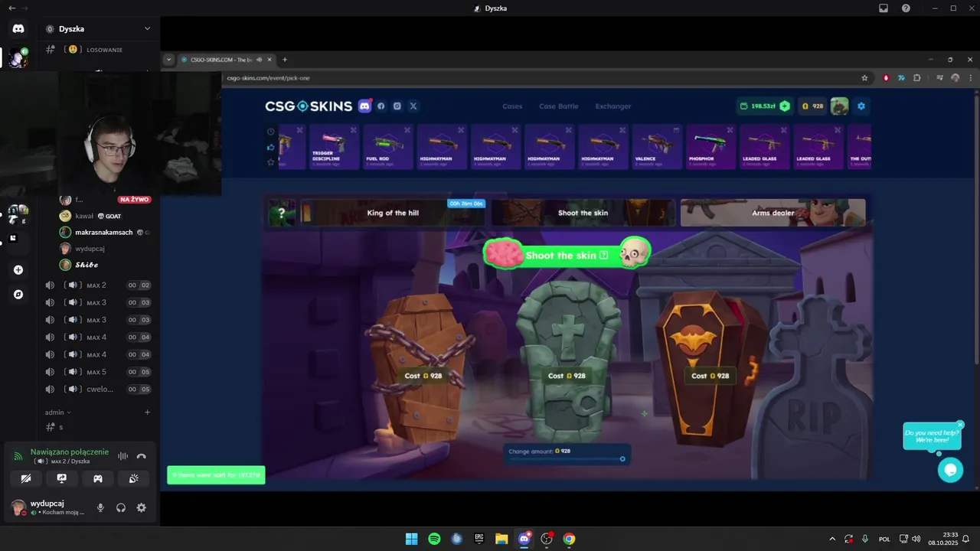980x551 pixels.
Task: Bookmark this page with the star icon
Action: click(864, 77)
